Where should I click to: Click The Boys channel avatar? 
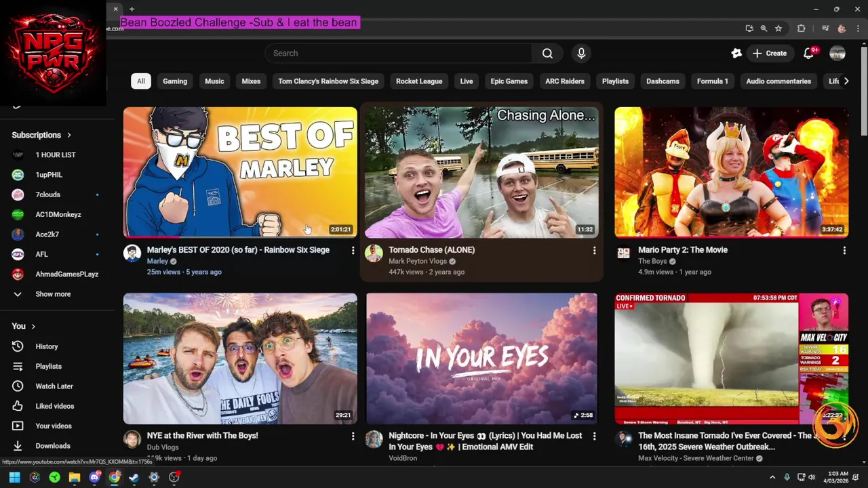(x=623, y=253)
